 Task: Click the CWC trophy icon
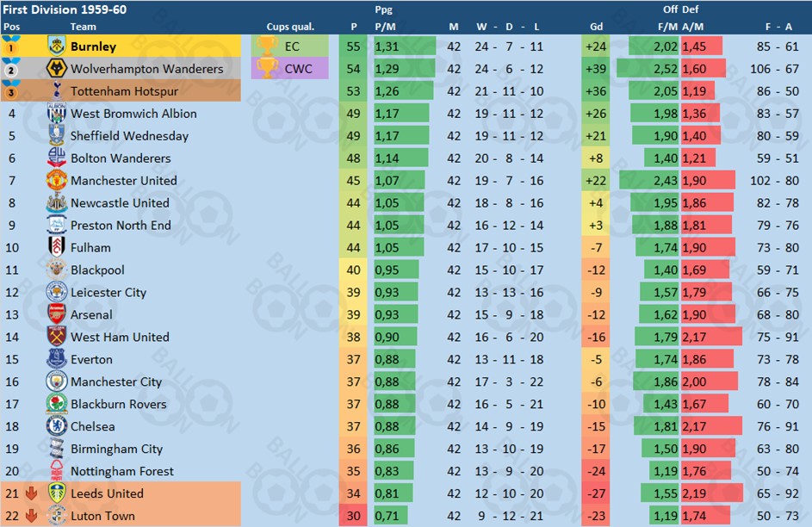tap(267, 68)
